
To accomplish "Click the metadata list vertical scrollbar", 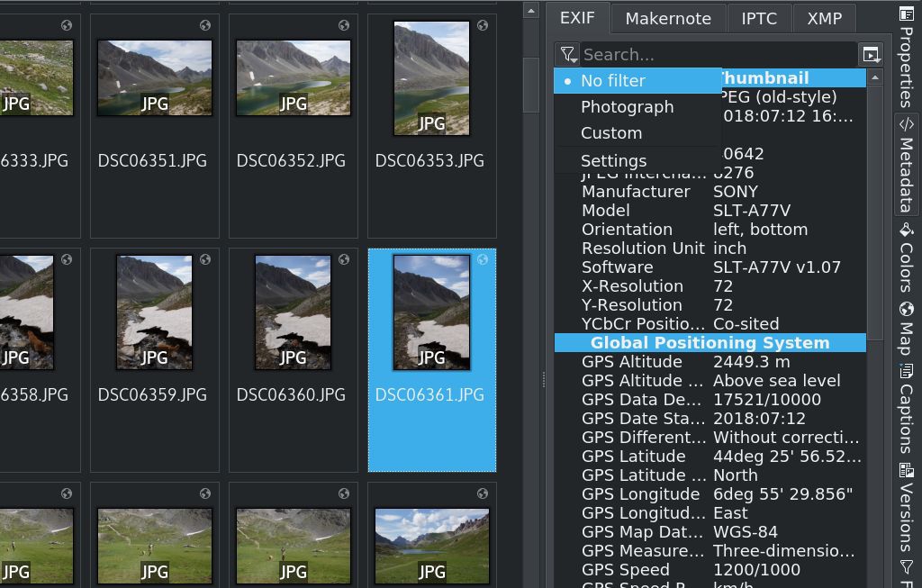I will (x=875, y=213).
